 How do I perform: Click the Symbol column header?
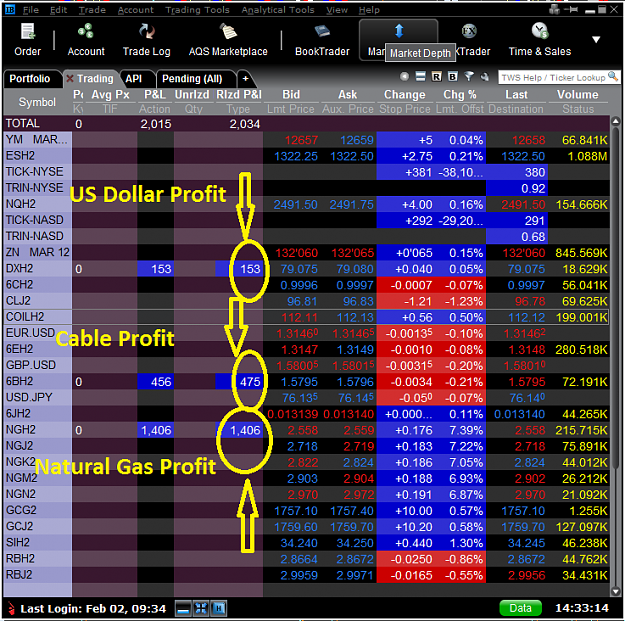pyautogui.click(x=37, y=102)
